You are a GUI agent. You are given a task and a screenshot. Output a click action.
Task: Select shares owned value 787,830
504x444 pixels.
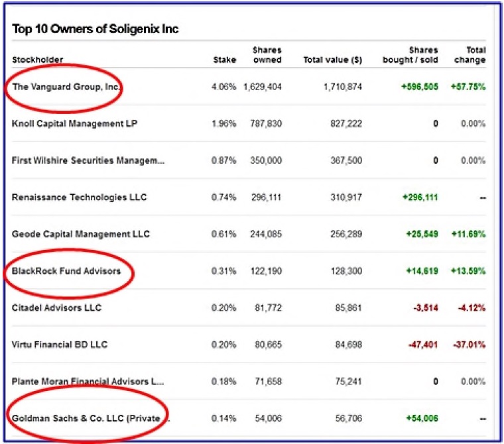[266, 124]
